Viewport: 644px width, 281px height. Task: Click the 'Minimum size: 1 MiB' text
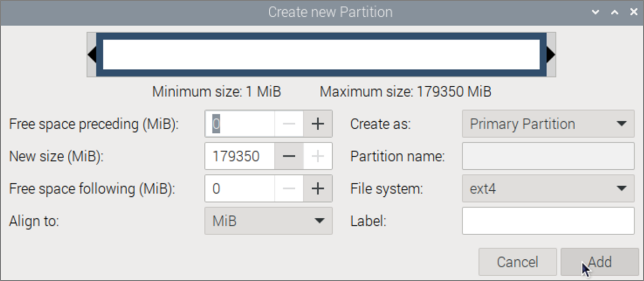(x=217, y=92)
